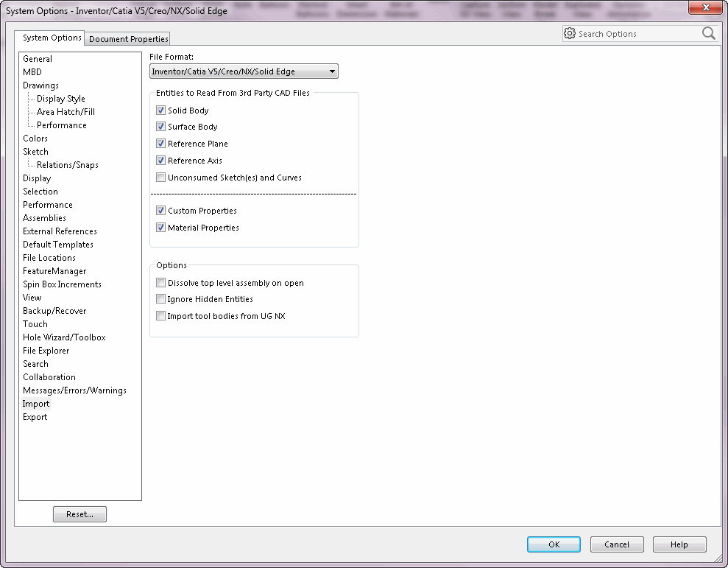Viewport: 728px width, 568px height.
Task: Select the Assemblies category
Action: [x=44, y=218]
